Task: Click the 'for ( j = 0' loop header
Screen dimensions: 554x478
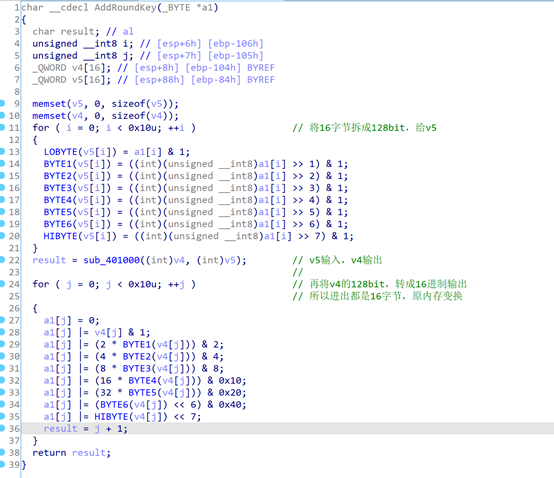Action: (114, 284)
